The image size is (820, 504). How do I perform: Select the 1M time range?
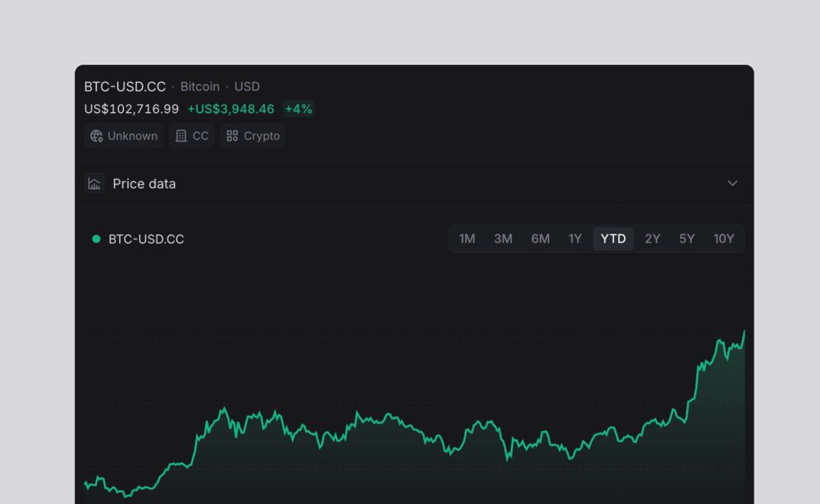[x=467, y=239]
